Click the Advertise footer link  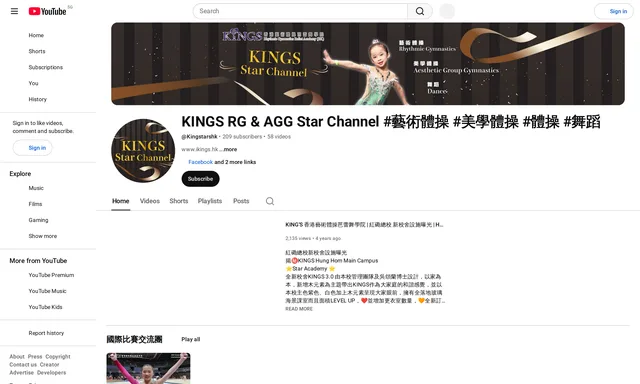(22, 373)
